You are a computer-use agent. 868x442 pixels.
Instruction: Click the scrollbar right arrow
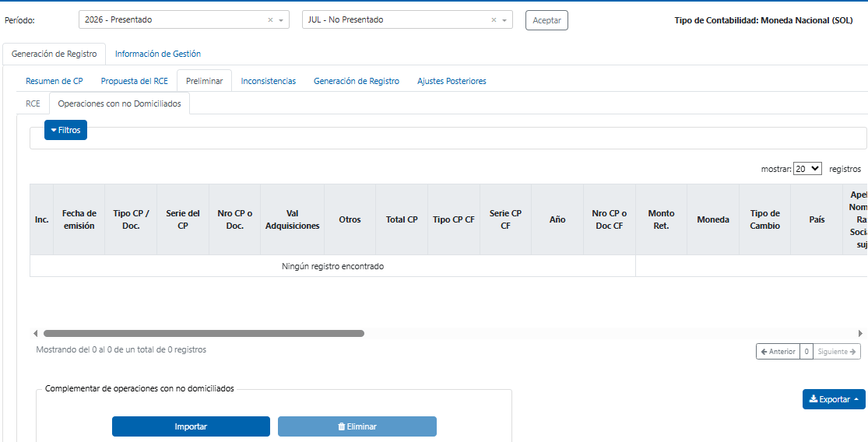pyautogui.click(x=861, y=334)
